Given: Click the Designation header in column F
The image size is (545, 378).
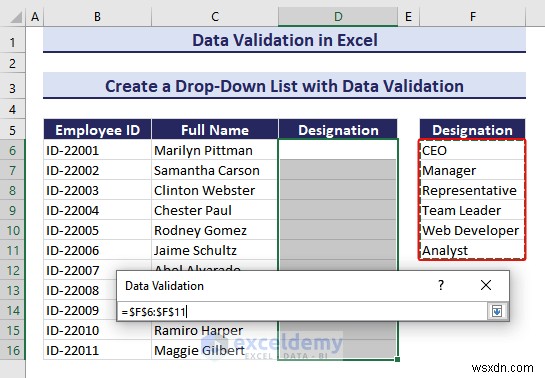Looking at the screenshot, I should point(473,130).
